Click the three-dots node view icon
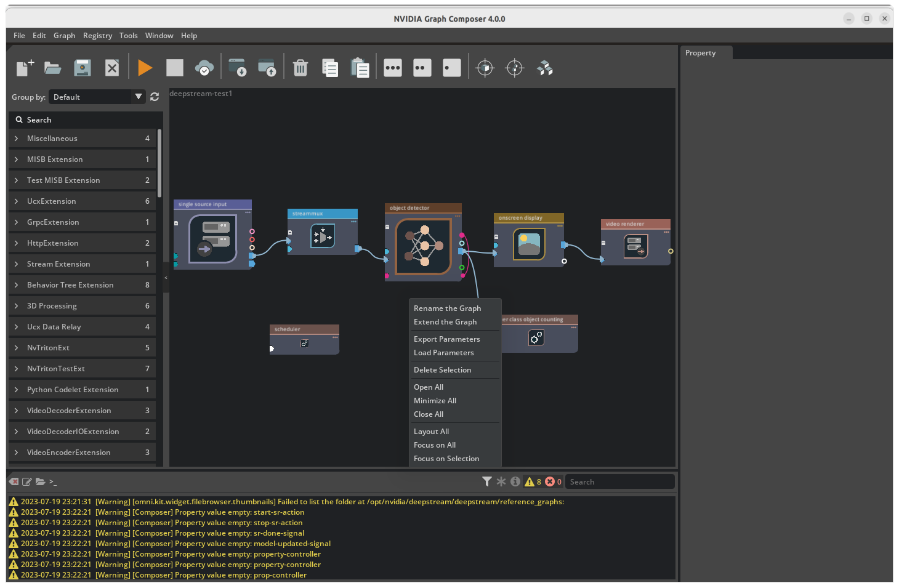This screenshot has width=899, height=588. pos(393,68)
